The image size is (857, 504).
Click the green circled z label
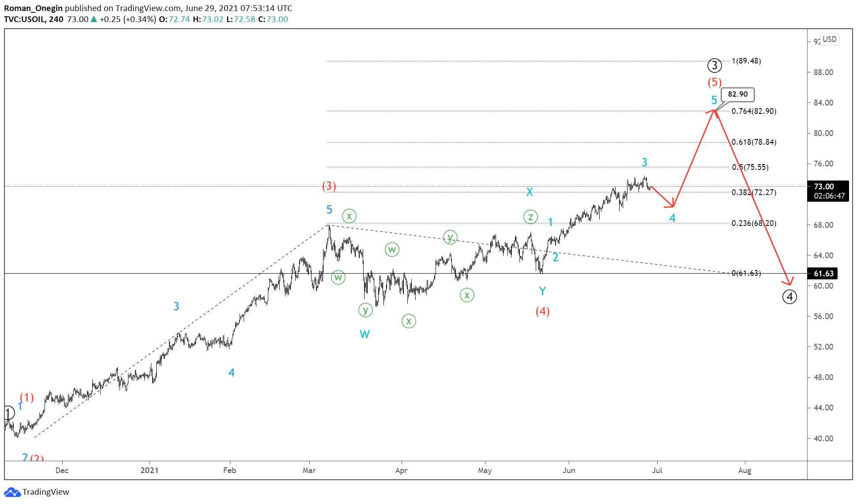click(x=530, y=217)
